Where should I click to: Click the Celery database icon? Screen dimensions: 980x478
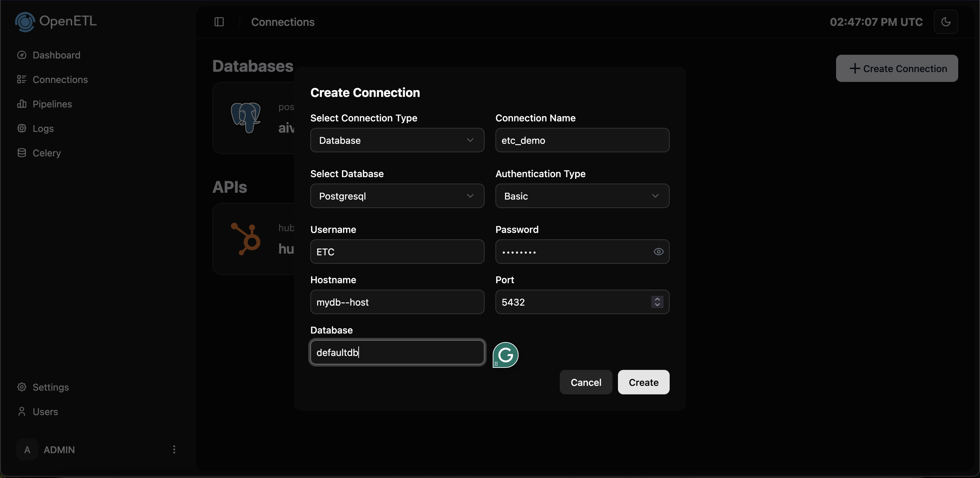click(x=22, y=153)
